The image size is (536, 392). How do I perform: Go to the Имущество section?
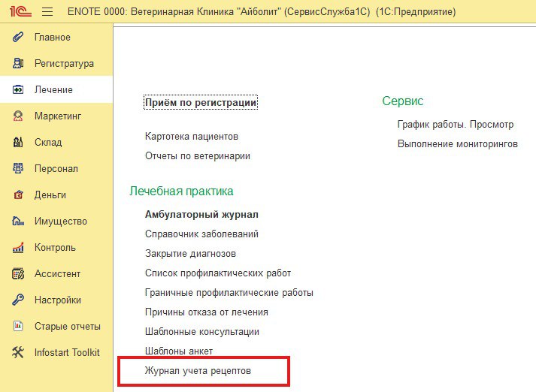pos(60,222)
